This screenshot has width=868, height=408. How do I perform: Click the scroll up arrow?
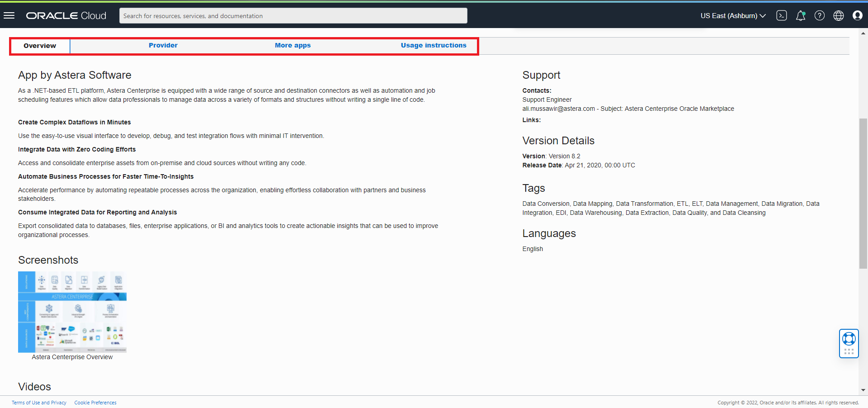click(863, 33)
